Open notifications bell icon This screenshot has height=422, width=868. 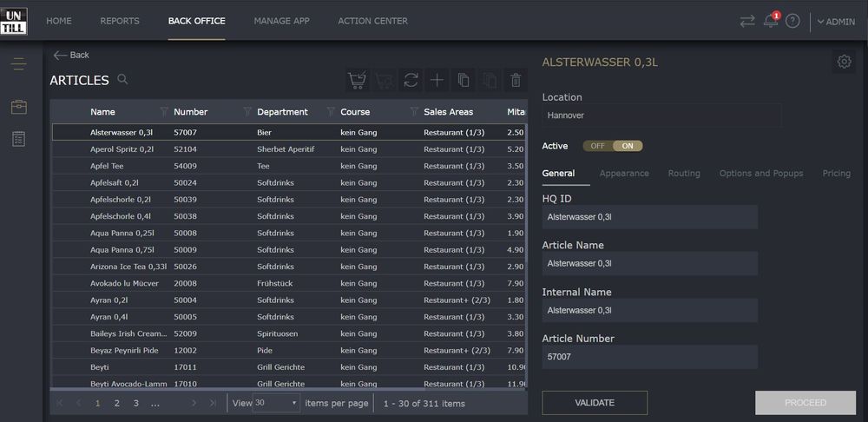click(771, 21)
